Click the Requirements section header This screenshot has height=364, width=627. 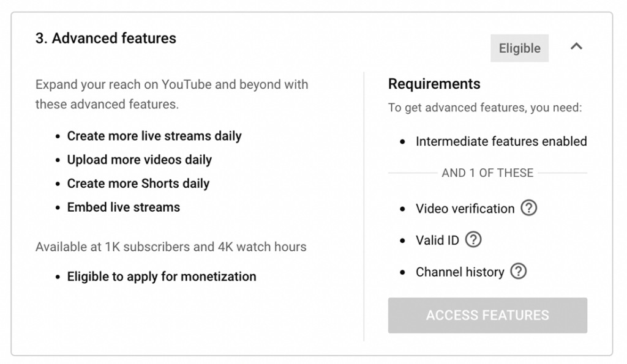[x=434, y=84]
